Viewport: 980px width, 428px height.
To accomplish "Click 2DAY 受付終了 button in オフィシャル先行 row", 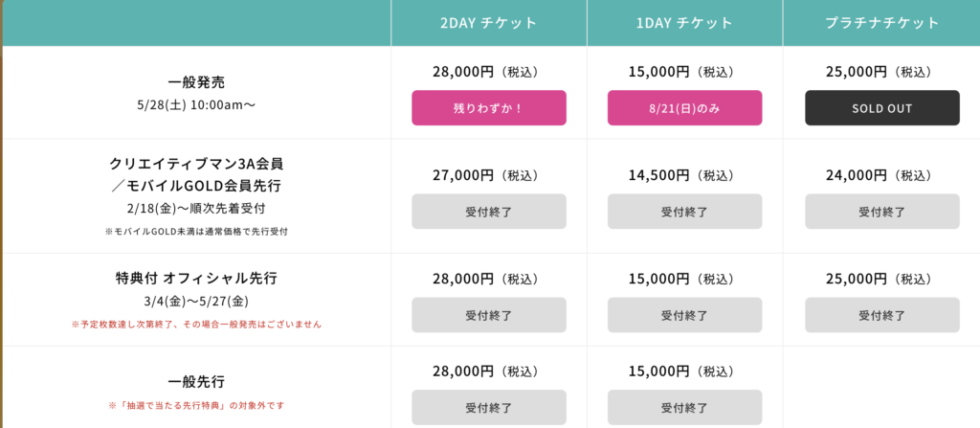I will [489, 315].
